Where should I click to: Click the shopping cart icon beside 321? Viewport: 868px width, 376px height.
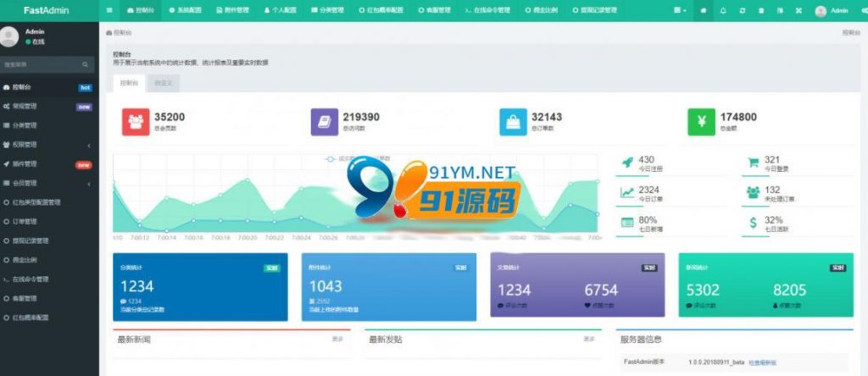(753, 163)
